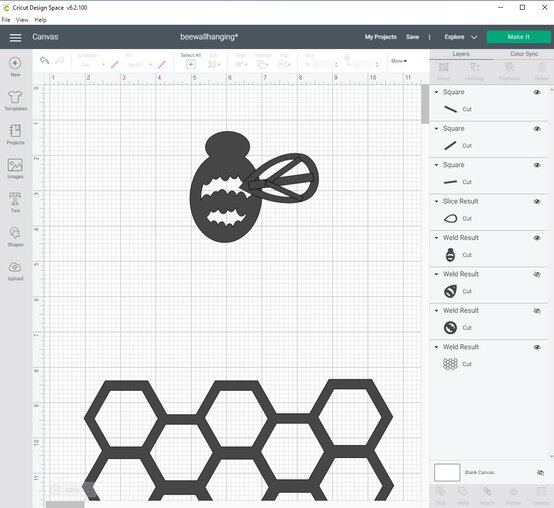Hide the first Square layer
554x508 pixels.
537,92
